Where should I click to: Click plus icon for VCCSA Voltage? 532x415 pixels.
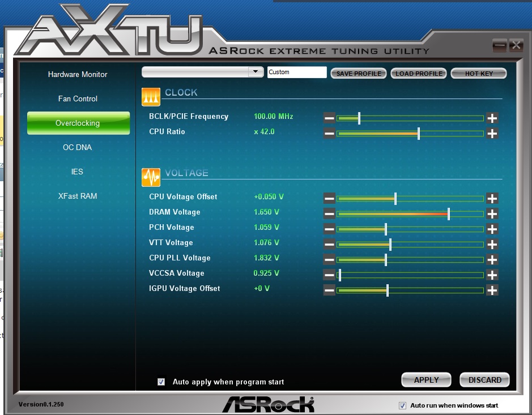(x=492, y=275)
